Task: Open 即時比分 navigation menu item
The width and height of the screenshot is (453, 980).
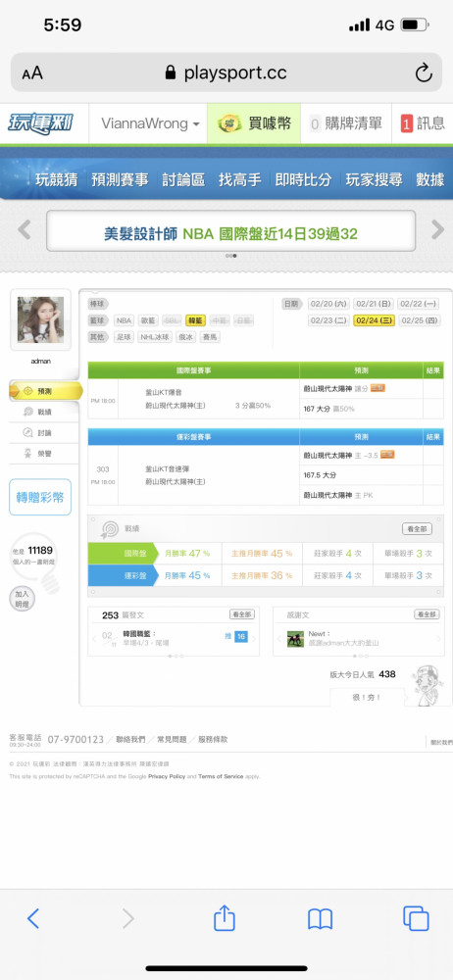Action: pyautogui.click(x=303, y=180)
